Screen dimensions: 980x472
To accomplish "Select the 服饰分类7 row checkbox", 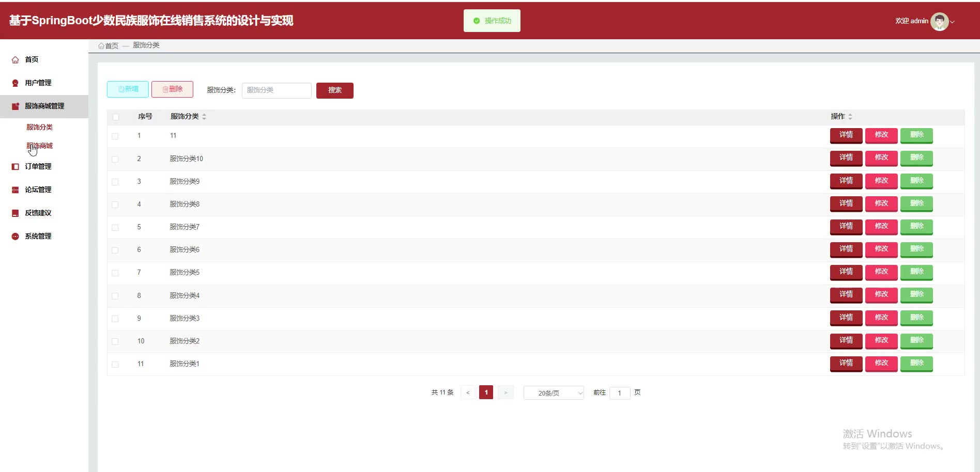I will (x=115, y=227).
